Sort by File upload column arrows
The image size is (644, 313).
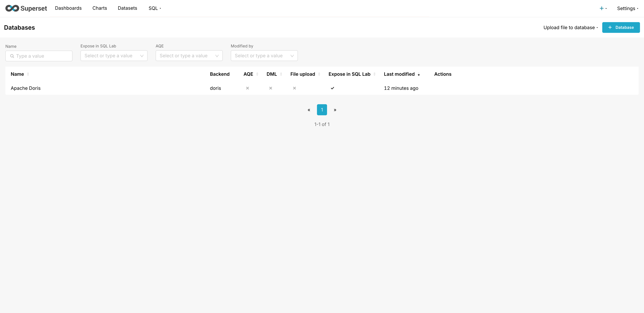[319, 74]
